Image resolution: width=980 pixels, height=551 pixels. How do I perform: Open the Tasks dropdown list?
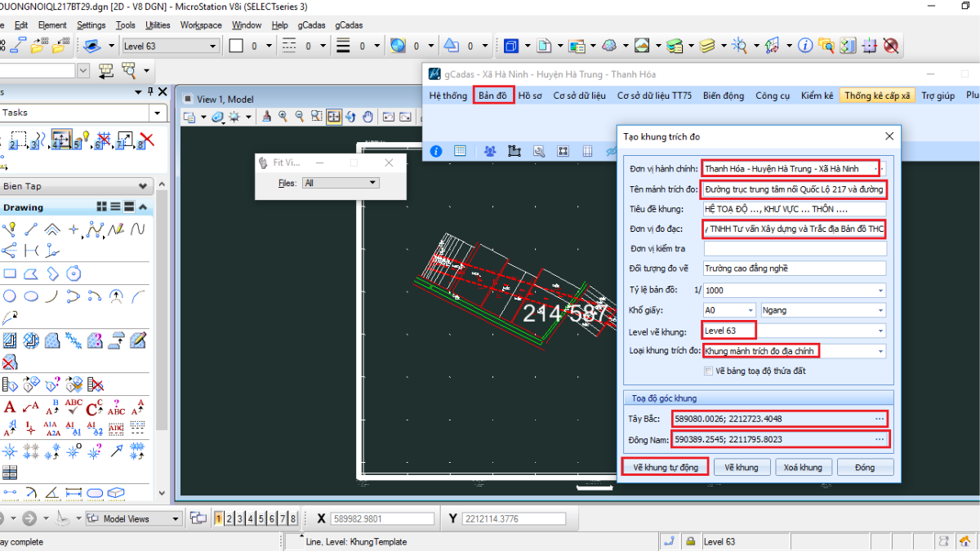pyautogui.click(x=157, y=113)
